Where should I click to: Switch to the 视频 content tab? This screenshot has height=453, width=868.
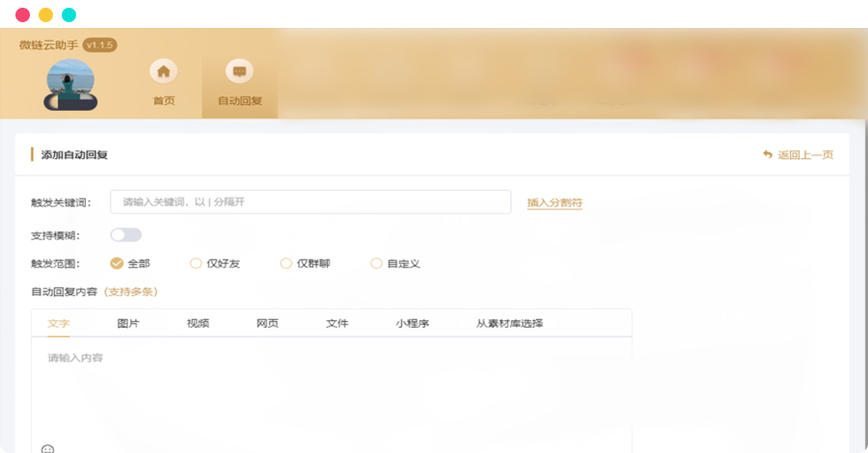tap(198, 323)
